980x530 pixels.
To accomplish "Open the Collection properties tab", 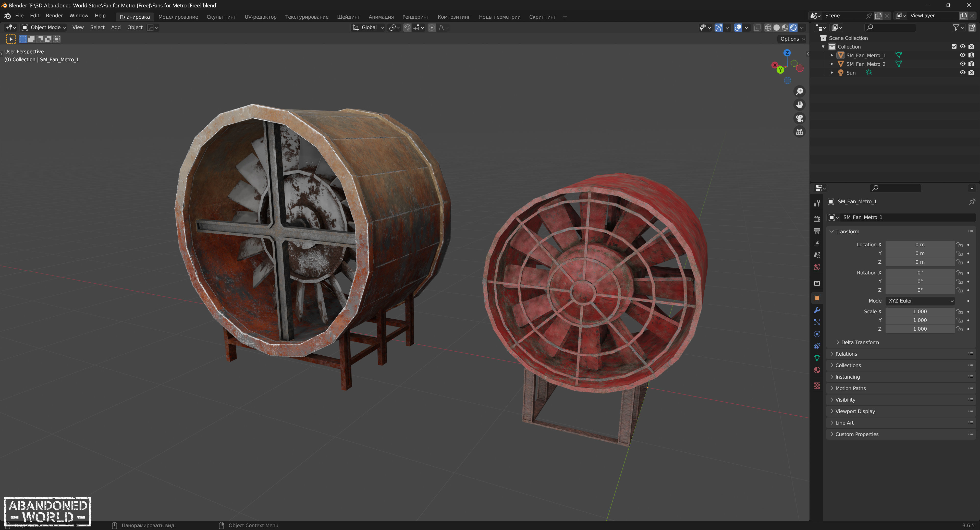I will point(817,283).
